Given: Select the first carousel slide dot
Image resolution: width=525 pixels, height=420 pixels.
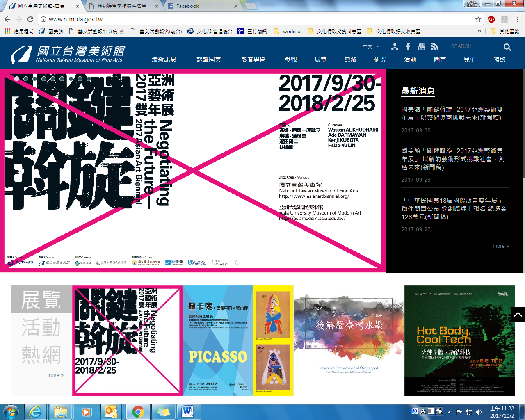Looking at the screenshot, I should [17, 79].
